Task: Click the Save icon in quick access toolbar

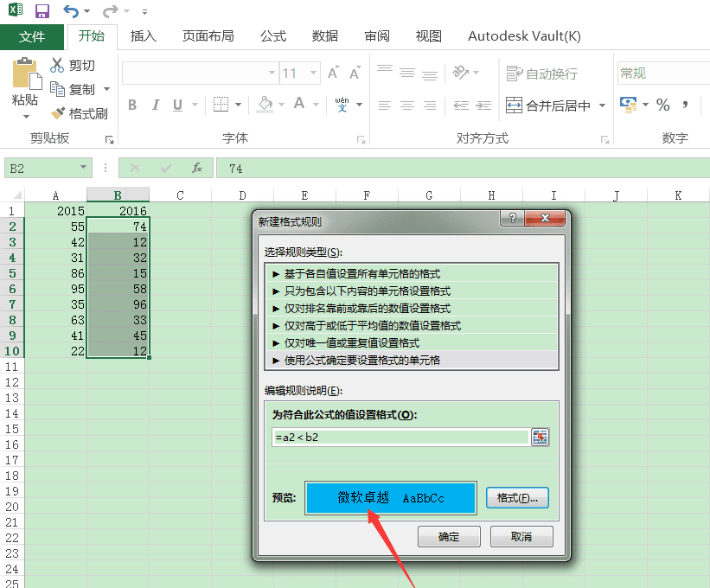Action: [42, 11]
